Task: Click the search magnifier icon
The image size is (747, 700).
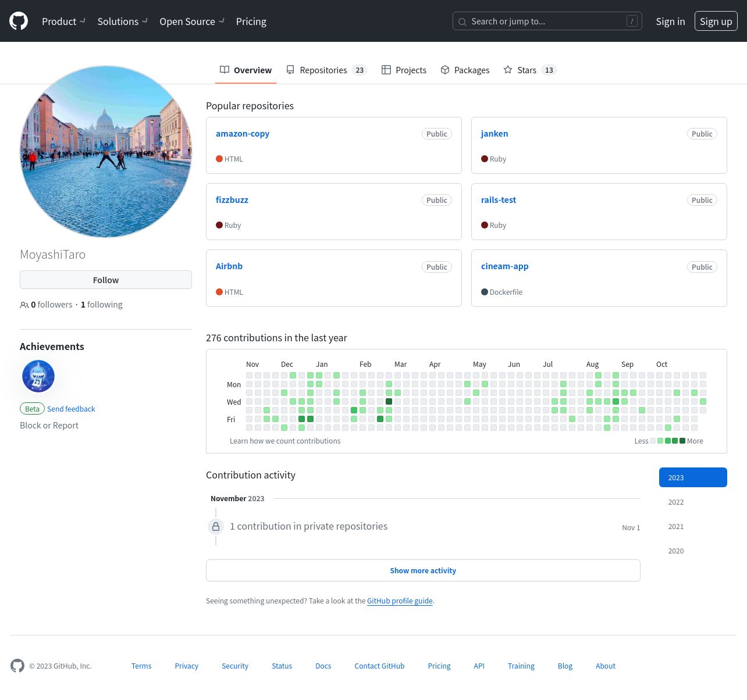Action: coord(463,22)
